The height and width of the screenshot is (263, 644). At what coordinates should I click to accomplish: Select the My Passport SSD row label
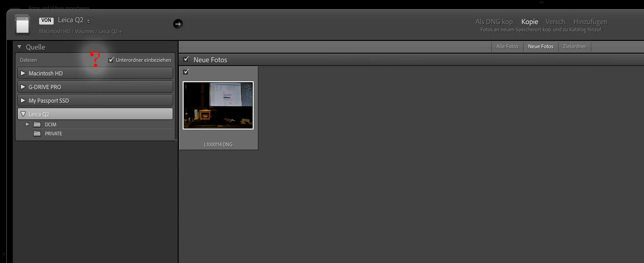(x=49, y=100)
